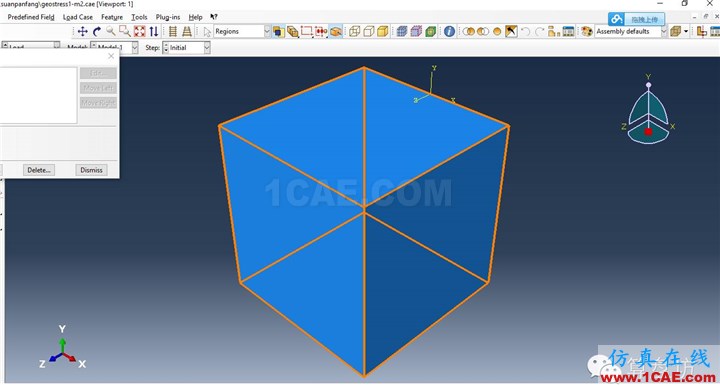Click the Delete... button
This screenshot has width=720, height=385.
click(39, 170)
